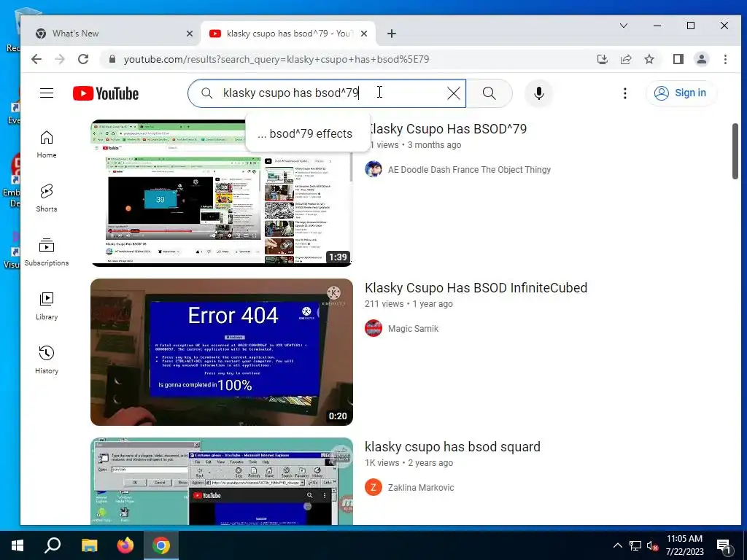
Task: Open network status tray icon
Action: pyautogui.click(x=635, y=545)
